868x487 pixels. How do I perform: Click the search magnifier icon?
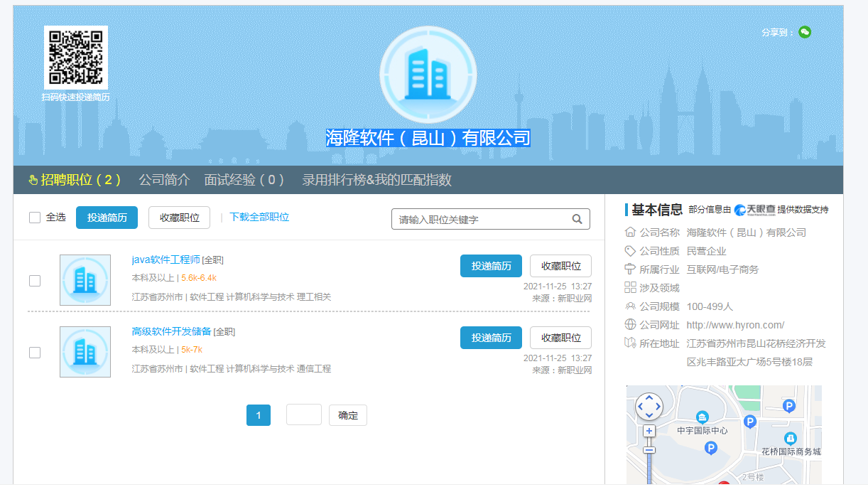tap(577, 219)
